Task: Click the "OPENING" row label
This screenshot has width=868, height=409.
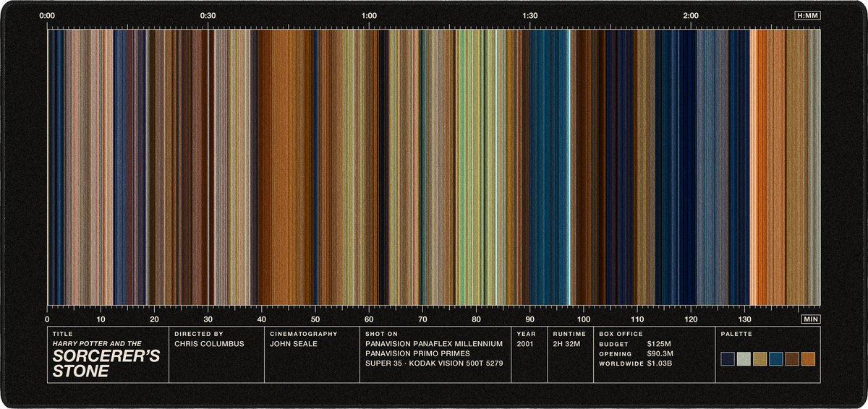Action: click(x=616, y=354)
